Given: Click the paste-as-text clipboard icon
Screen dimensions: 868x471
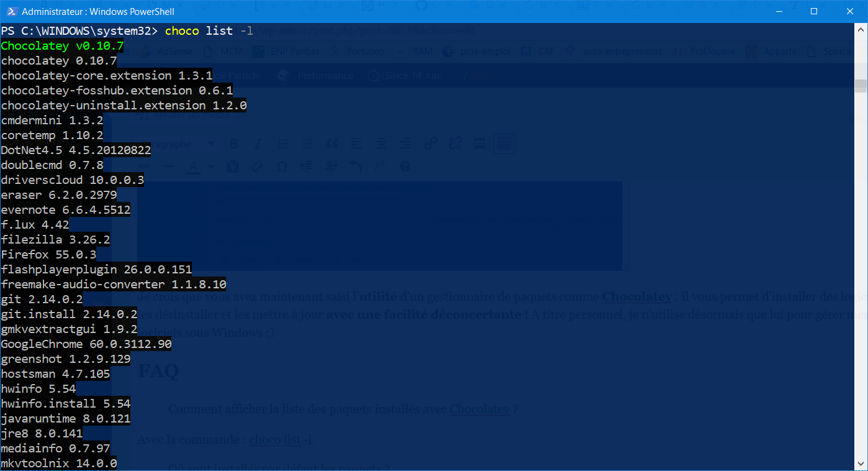Looking at the screenshot, I should (233, 167).
